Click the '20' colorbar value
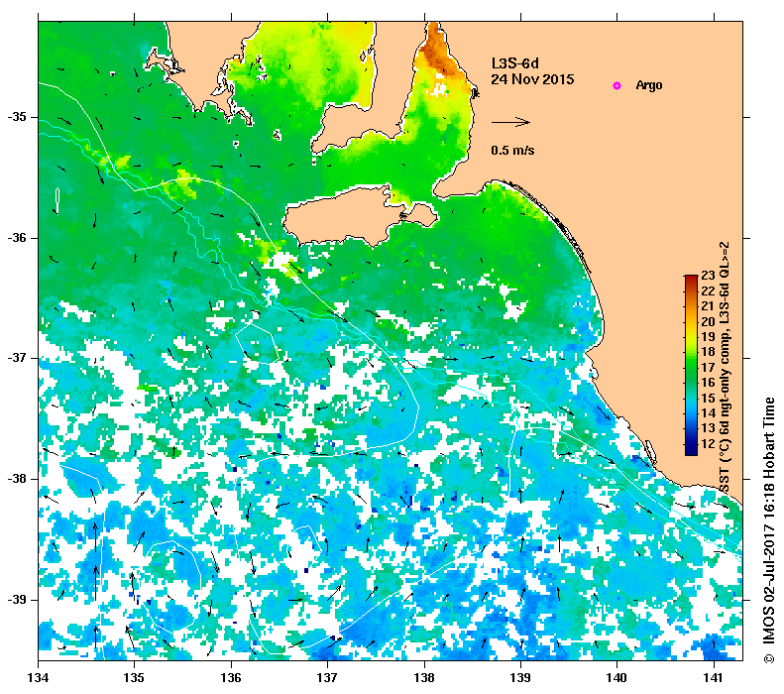This screenshot has width=784, height=694. pyautogui.click(x=708, y=321)
